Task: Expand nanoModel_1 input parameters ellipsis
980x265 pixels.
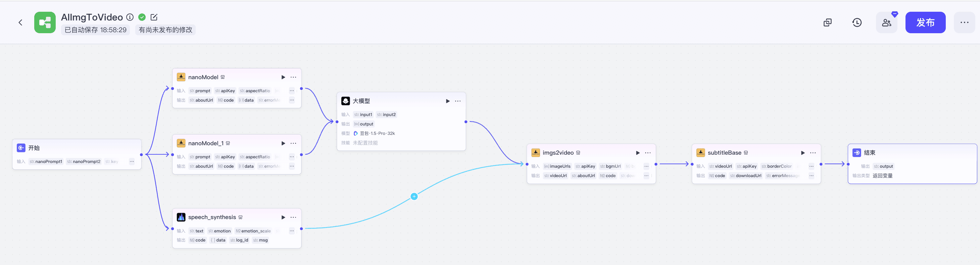Action: tap(291, 157)
